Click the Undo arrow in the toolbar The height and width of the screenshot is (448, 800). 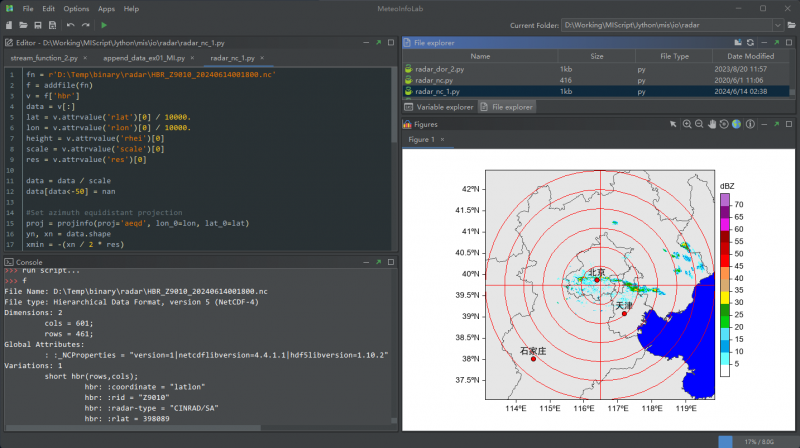(x=70, y=24)
